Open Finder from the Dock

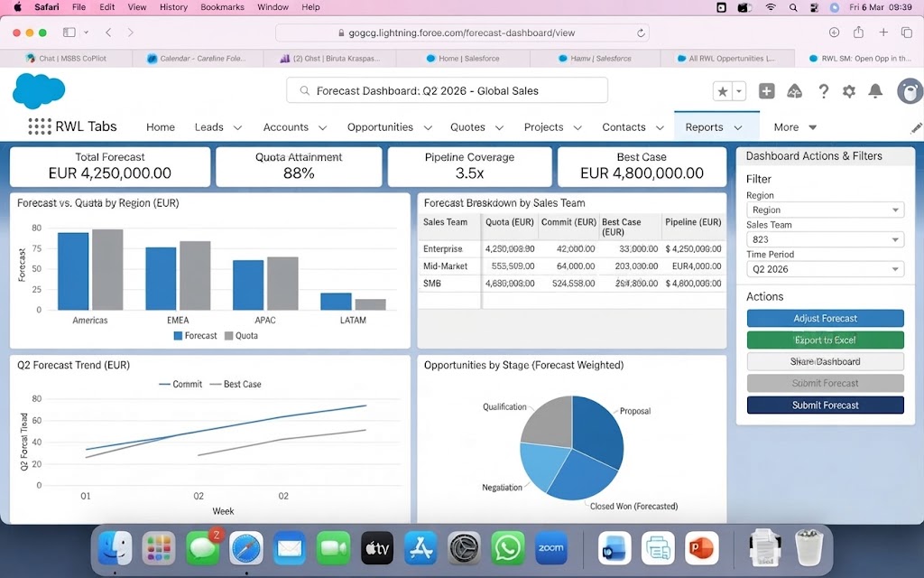tap(115, 548)
